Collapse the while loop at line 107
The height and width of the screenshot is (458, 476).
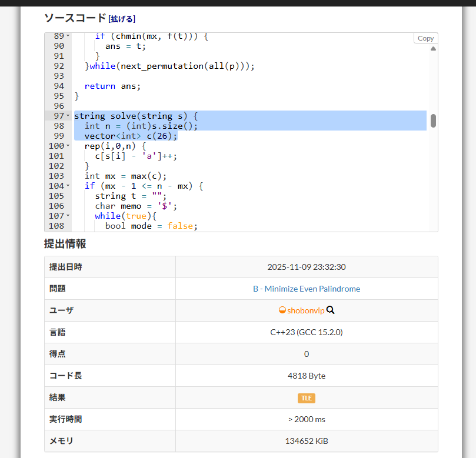68,216
